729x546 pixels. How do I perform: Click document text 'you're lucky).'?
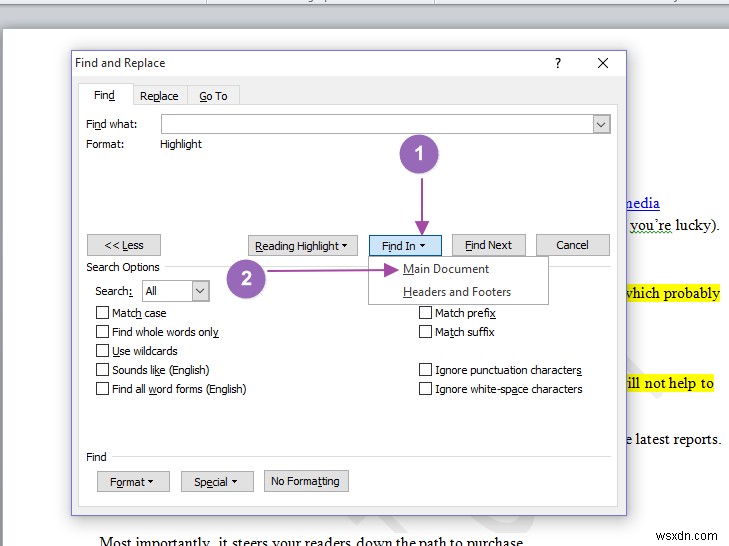click(x=675, y=226)
